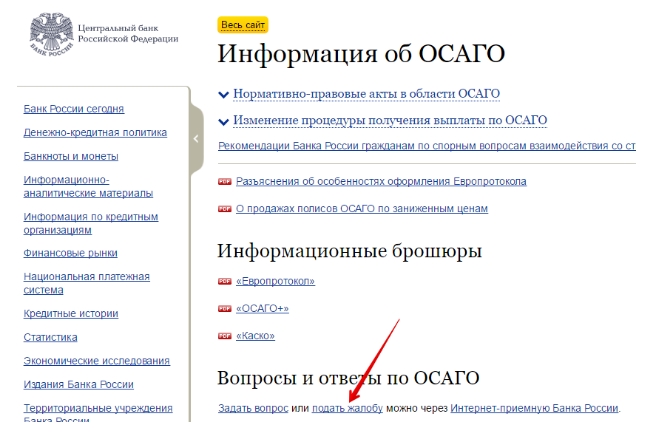The height and width of the screenshot is (432, 652).
Task: Click PDF icon beside Европротокол clarifications link
Action: 224,182
